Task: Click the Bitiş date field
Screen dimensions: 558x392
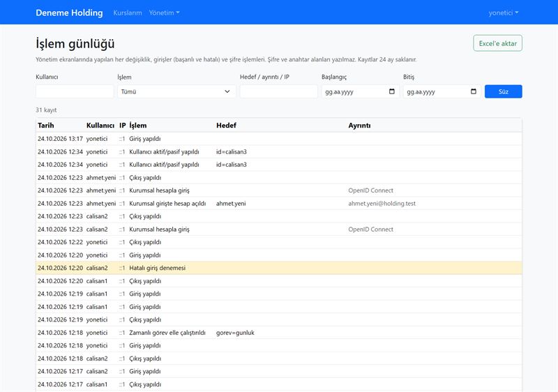Action: [x=442, y=91]
